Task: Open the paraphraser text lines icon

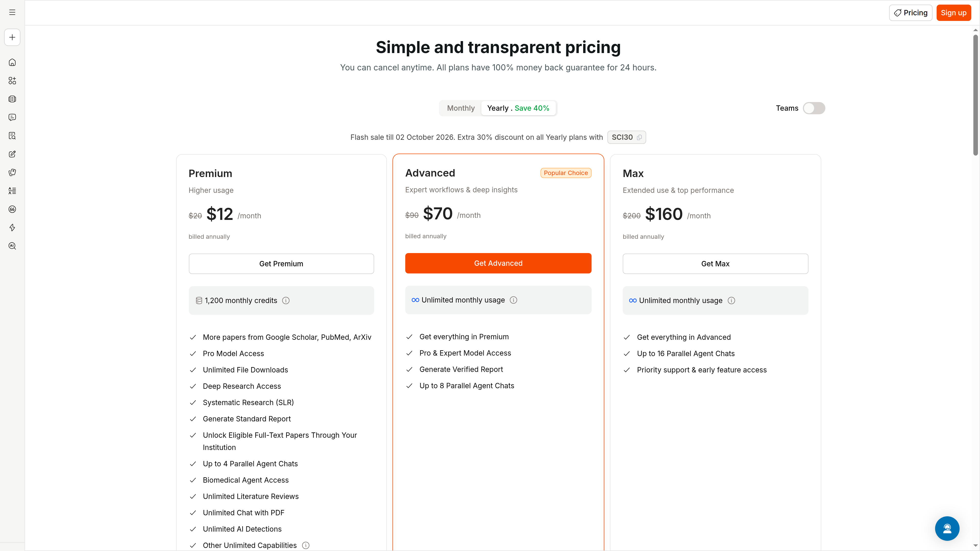Action: 12,191
